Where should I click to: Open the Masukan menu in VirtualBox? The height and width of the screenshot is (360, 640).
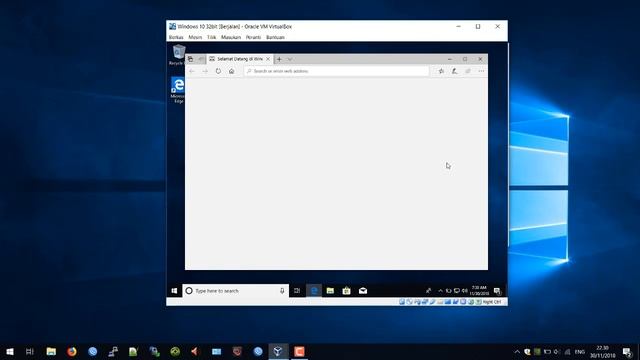(231, 37)
